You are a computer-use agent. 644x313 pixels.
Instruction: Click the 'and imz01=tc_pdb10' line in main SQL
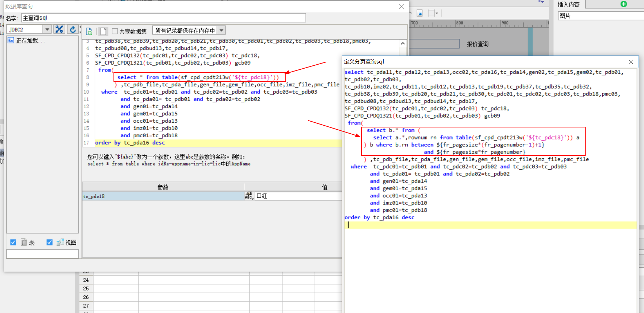(149, 128)
